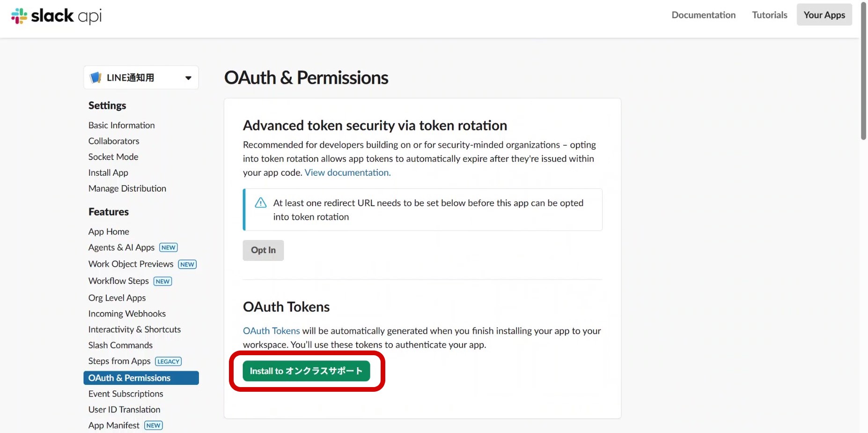Screen dimensions: 868x433
Task: Install the app to オンクラスサポート workspace
Action: [x=306, y=371]
